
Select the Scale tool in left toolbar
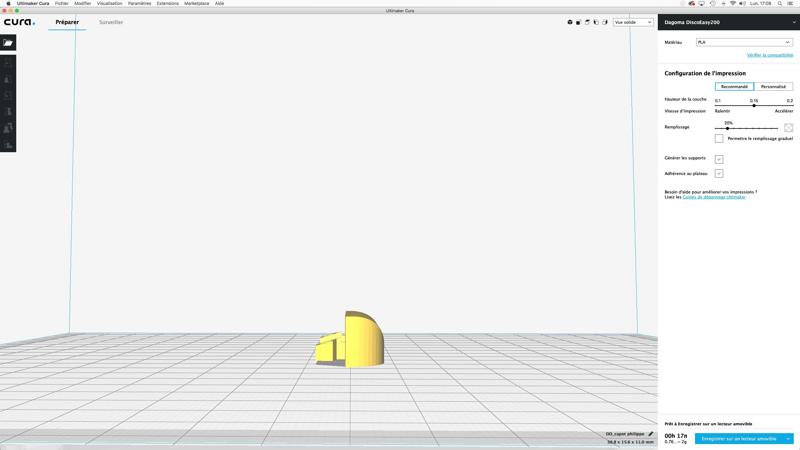8,79
